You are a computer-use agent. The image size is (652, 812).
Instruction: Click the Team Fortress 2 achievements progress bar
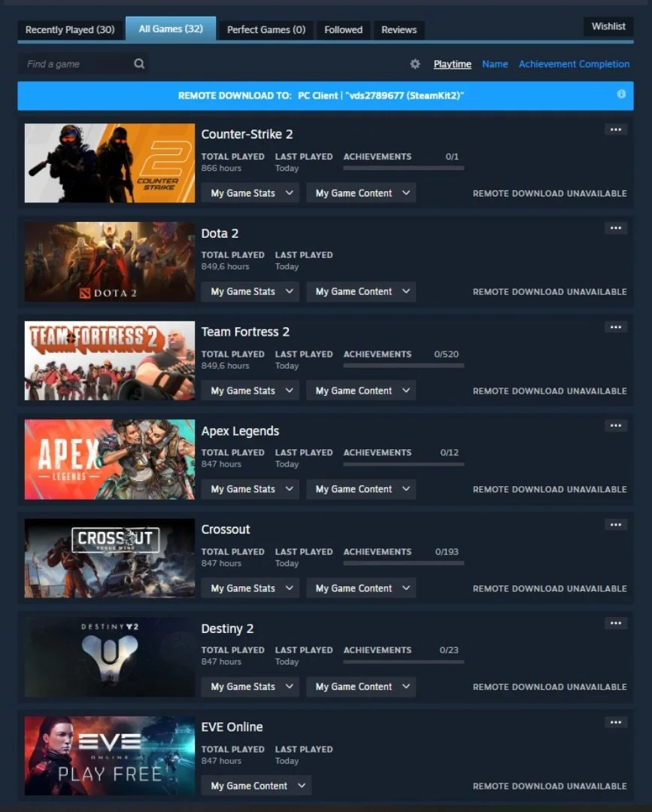click(x=404, y=366)
